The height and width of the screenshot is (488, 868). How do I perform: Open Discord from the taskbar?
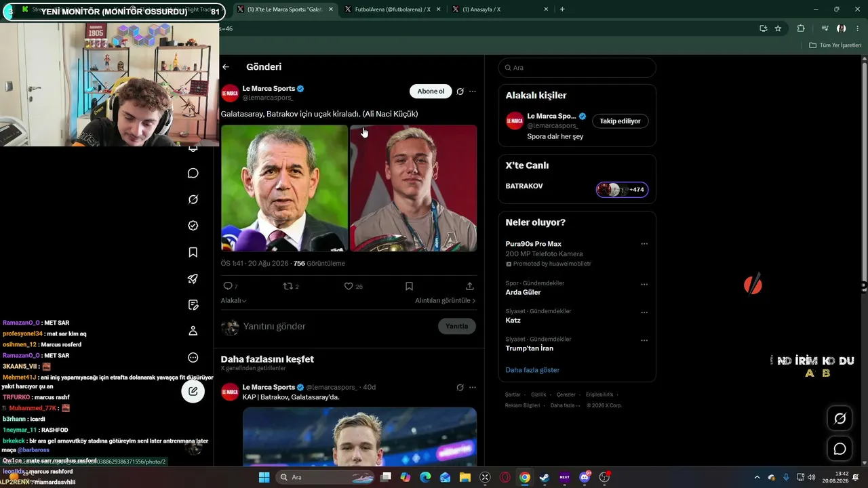point(585,477)
